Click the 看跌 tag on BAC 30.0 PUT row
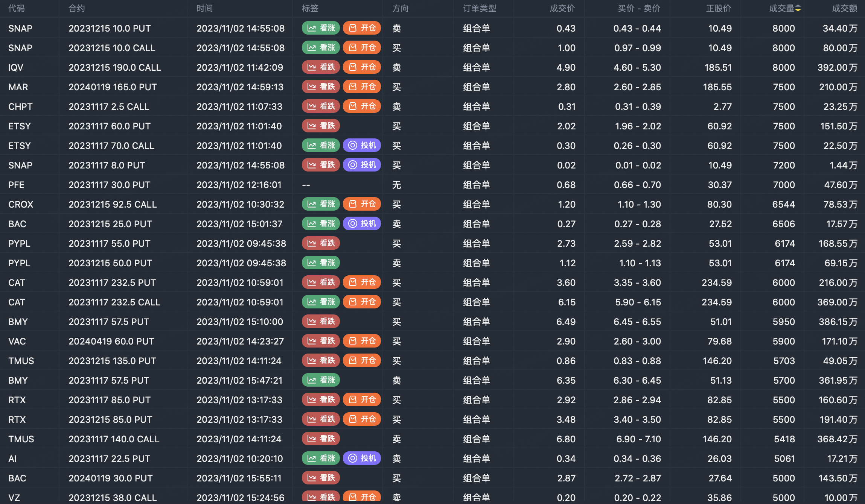Viewport: 865px width, 504px height. pyautogui.click(x=321, y=478)
